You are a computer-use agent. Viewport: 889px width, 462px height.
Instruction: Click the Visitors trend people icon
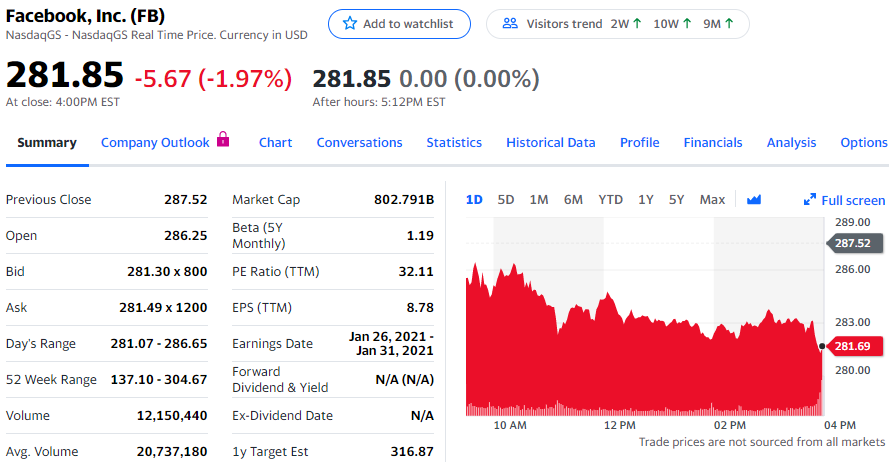[510, 24]
